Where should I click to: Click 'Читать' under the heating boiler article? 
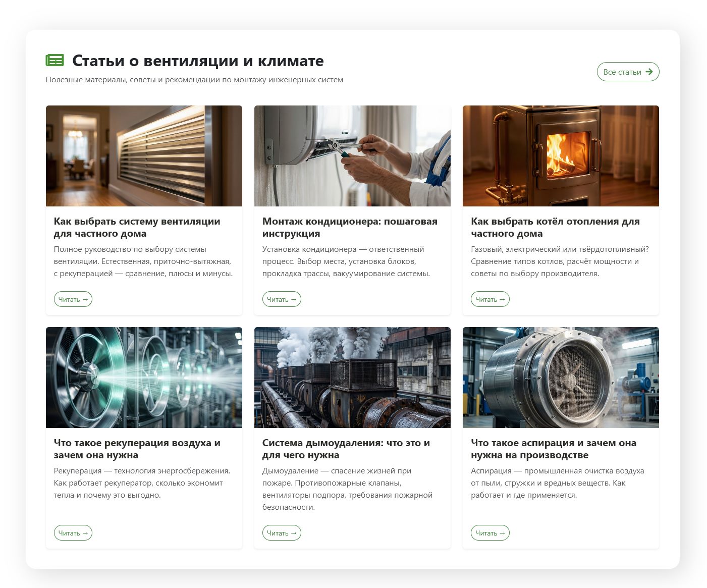point(490,299)
